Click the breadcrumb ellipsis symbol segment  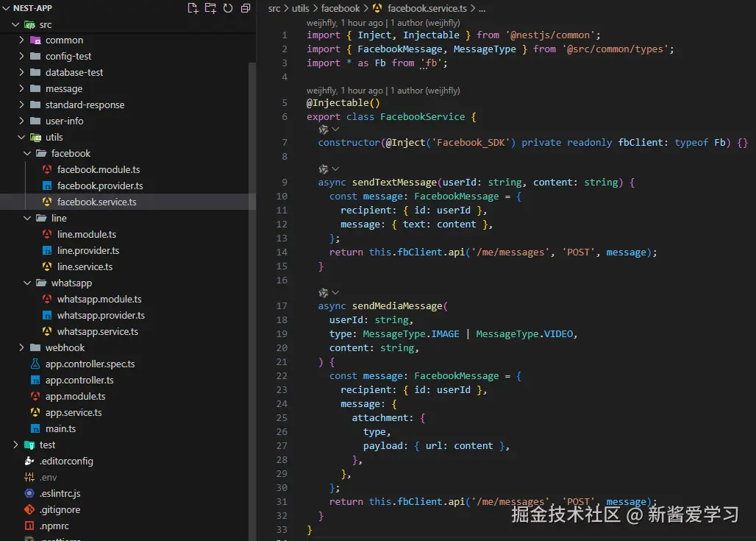[482, 8]
